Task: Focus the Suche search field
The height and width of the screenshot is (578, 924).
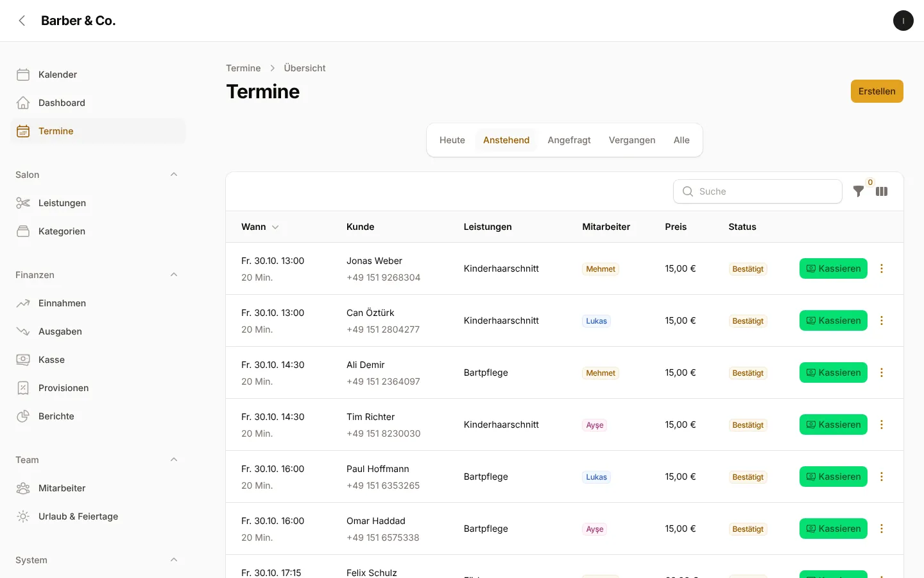Action: coord(758,191)
